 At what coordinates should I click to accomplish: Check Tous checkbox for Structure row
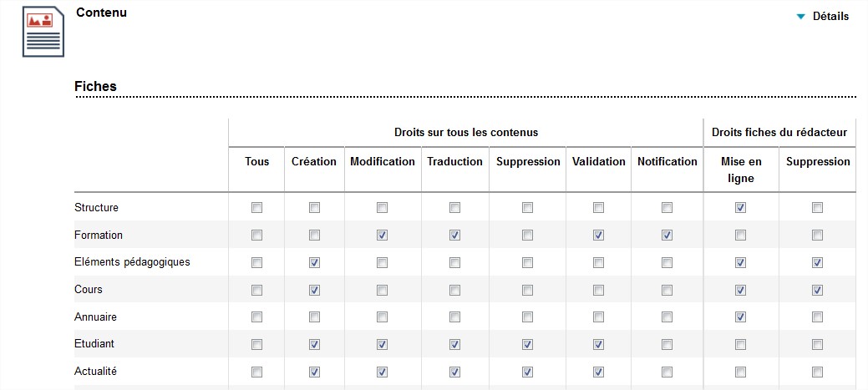pos(256,207)
